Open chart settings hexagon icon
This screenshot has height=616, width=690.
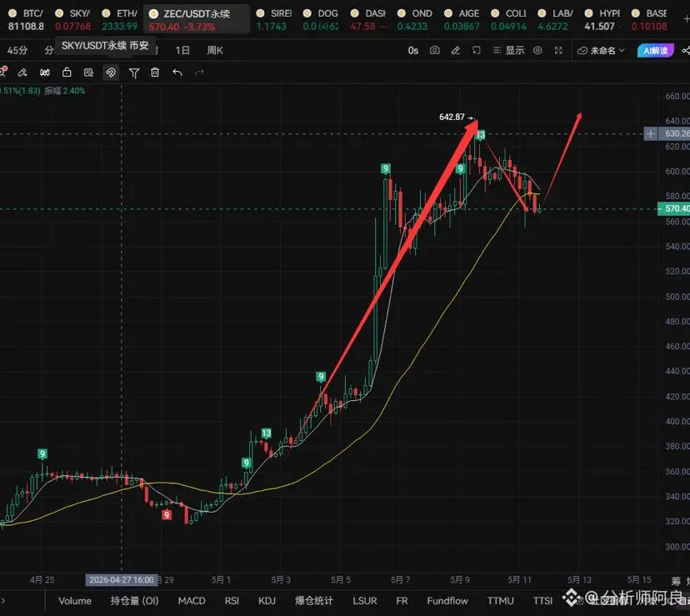537,51
